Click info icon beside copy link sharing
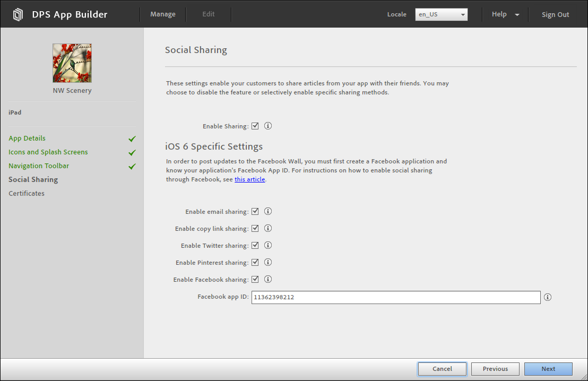Viewport: 588px width, 381px height. [268, 228]
